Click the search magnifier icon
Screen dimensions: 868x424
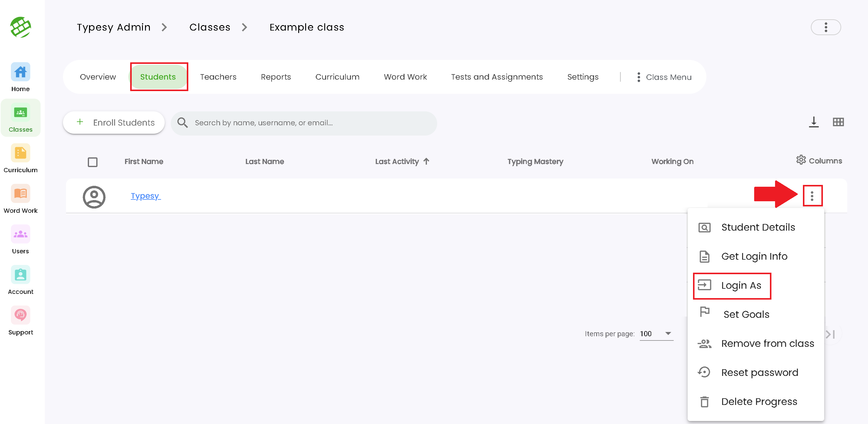click(183, 123)
